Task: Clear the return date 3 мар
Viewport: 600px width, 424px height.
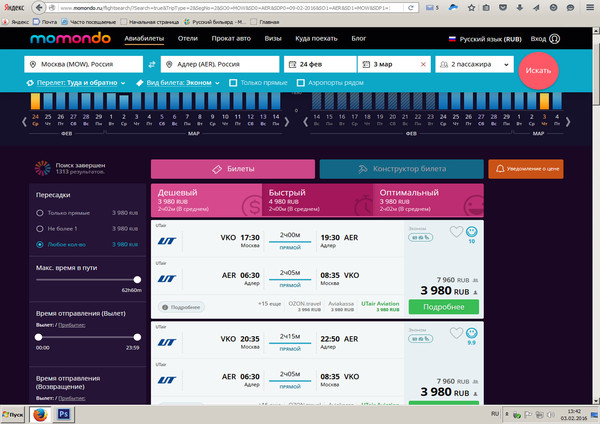Action: (x=423, y=64)
